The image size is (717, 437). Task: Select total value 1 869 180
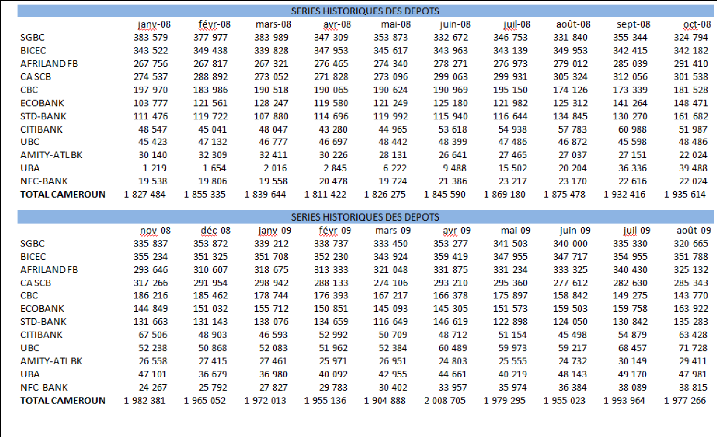point(505,195)
